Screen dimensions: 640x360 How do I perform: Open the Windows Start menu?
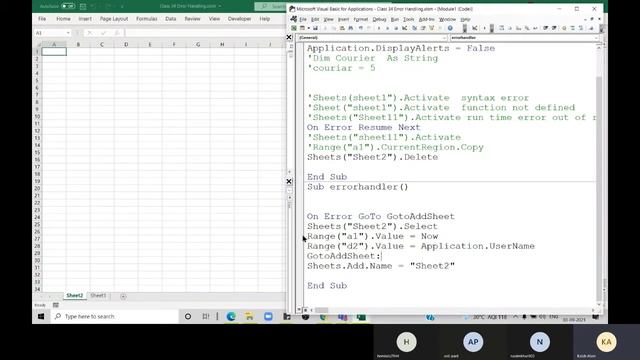(41, 316)
